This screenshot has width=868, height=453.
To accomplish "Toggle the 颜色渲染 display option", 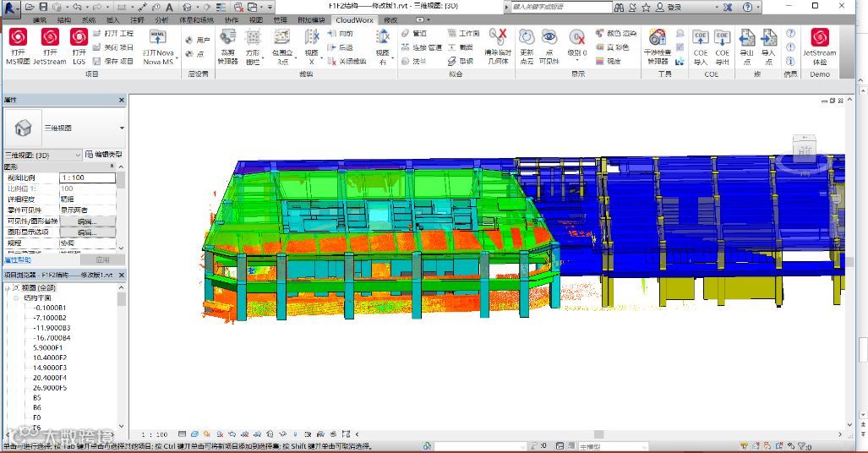I will pos(616,34).
